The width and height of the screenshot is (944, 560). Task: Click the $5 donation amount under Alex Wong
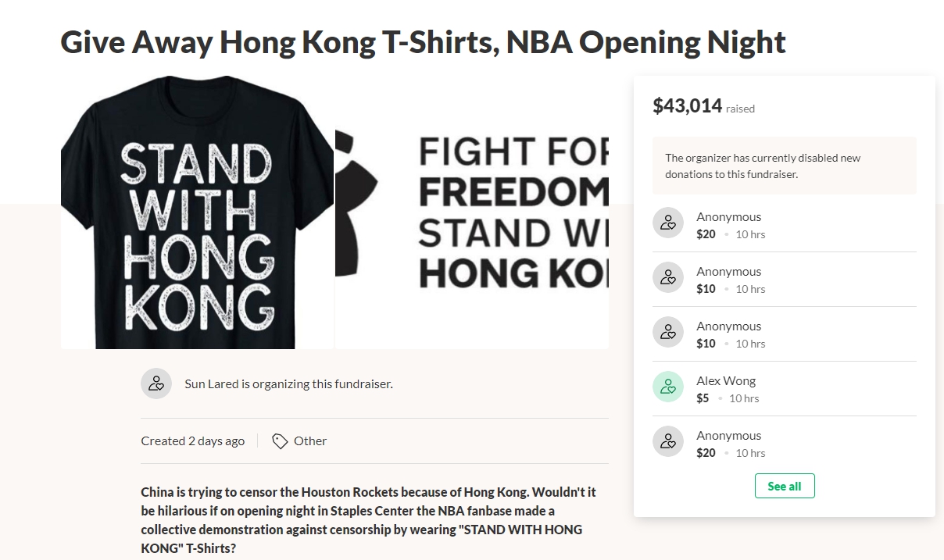(x=702, y=398)
